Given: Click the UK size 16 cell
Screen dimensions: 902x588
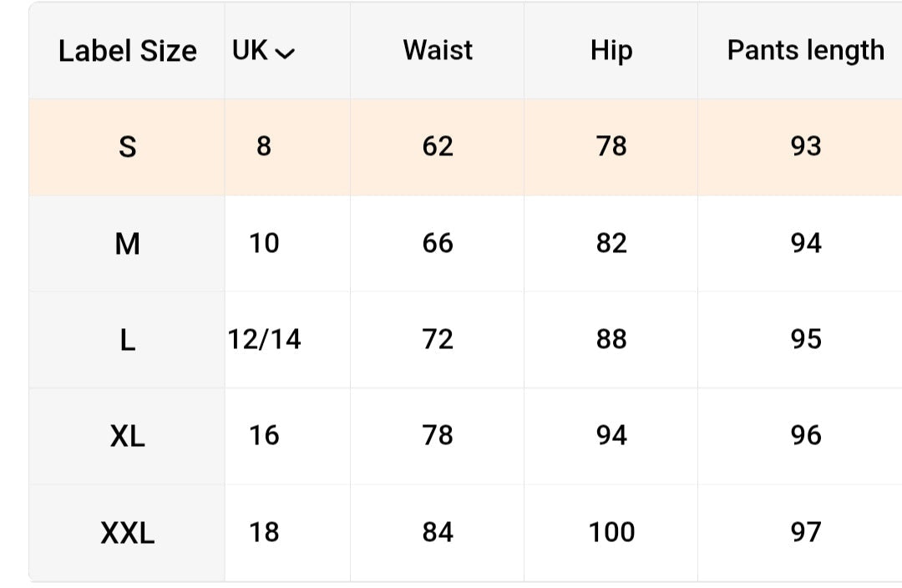Looking at the screenshot, I should pyautogui.click(x=264, y=436).
